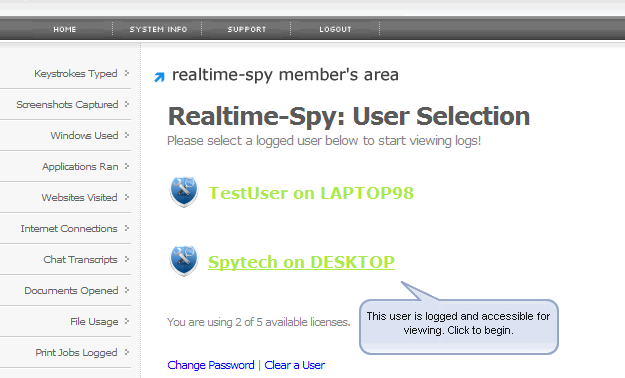Open Websites Visited logs
625x378 pixels.
pos(79,197)
